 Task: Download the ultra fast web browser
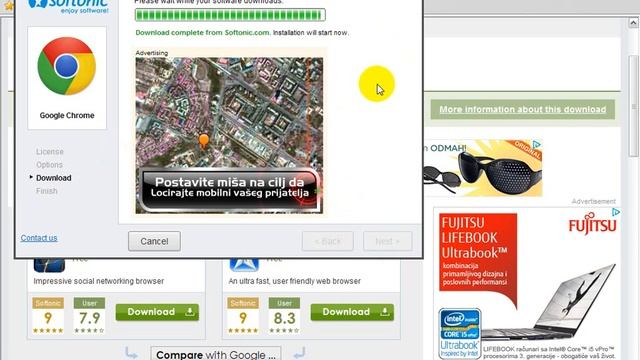[x=352, y=312]
